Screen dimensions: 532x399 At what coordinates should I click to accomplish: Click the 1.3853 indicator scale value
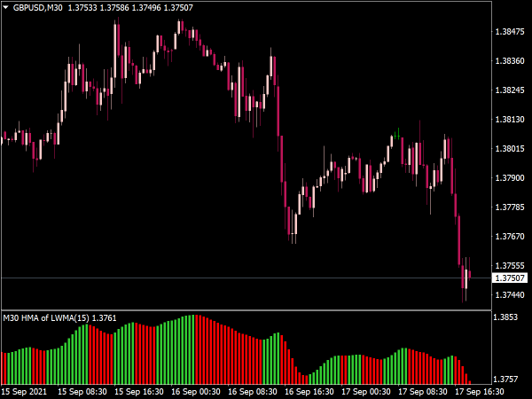[505, 317]
